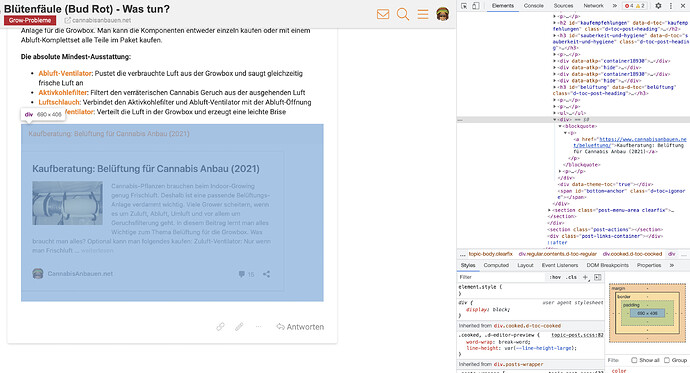Open the weiterlesen read-more link
Image resolution: width=690 pixels, height=373 pixels.
(97, 251)
